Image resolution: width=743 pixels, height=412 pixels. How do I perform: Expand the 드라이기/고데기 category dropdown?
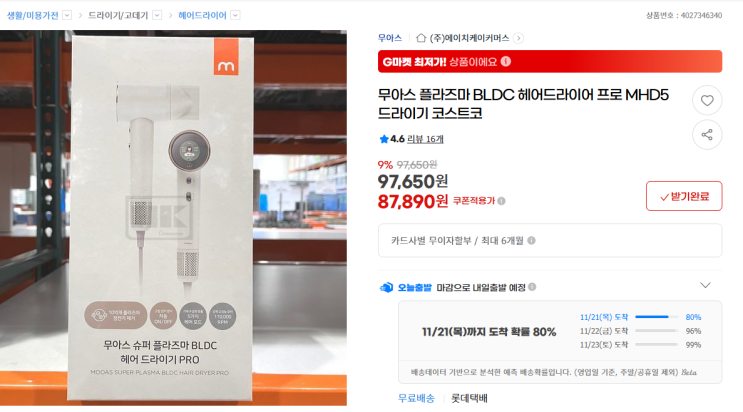157,15
